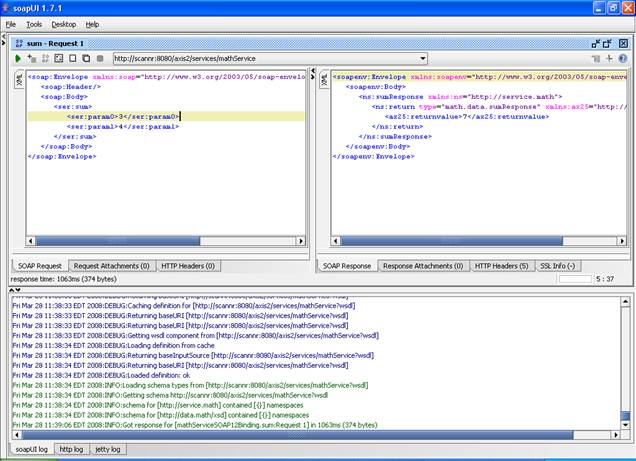Open online help for request editor
This screenshot has height=461, width=636.
[x=622, y=59]
